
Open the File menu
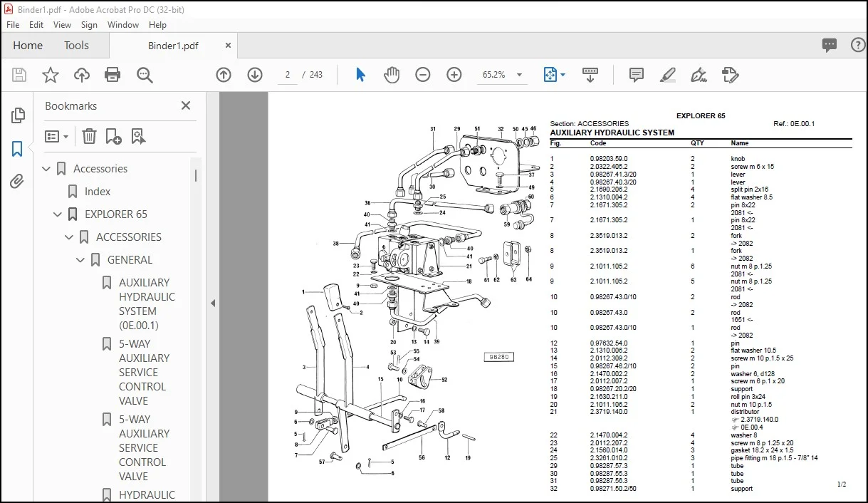[x=13, y=24]
